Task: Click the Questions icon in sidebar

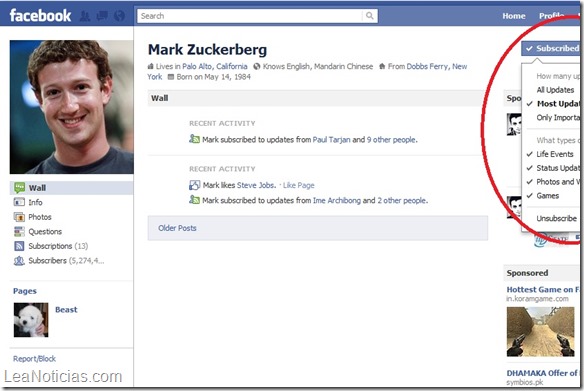Action: (x=19, y=231)
